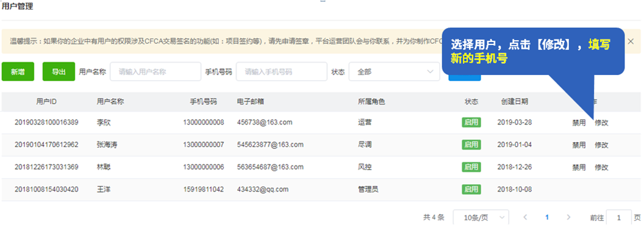Screen dimensions: 644x225
Task: Click phone number 15919811042
Action: pyautogui.click(x=203, y=189)
